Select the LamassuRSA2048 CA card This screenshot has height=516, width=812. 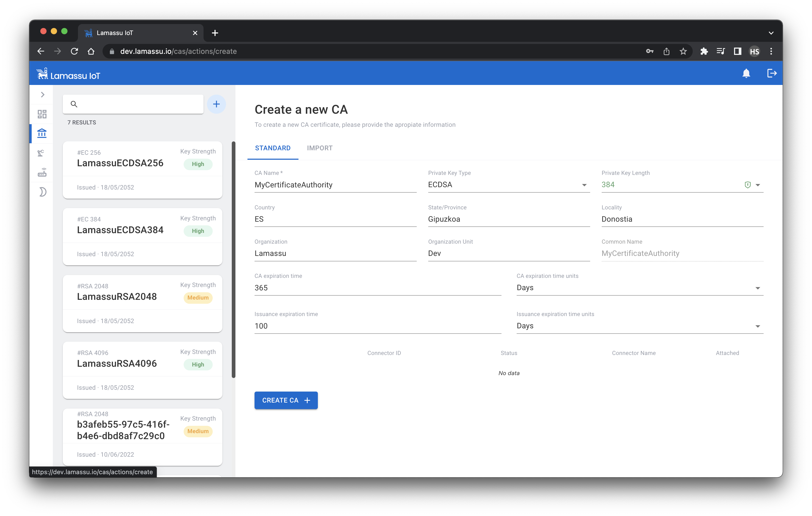coord(142,303)
